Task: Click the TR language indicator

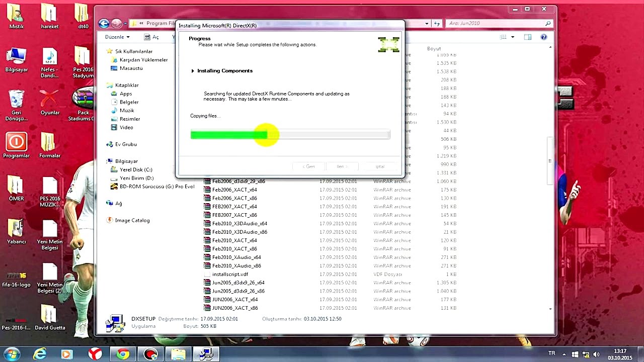Action: [x=551, y=353]
